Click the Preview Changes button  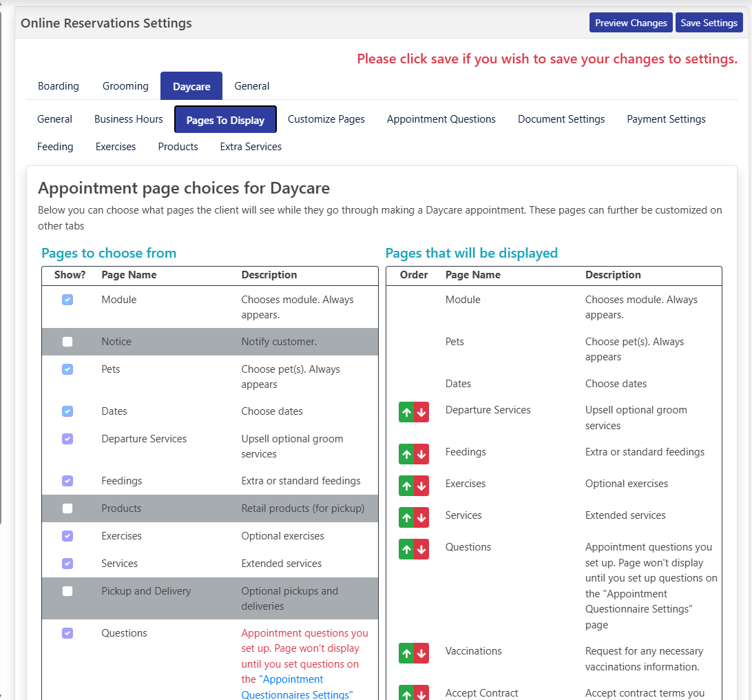tap(631, 23)
